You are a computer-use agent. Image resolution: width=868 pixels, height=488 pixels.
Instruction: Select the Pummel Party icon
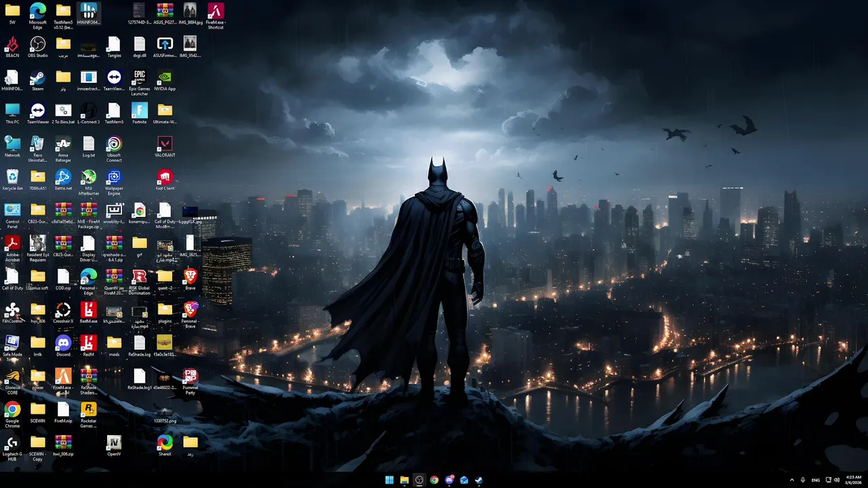click(x=191, y=382)
